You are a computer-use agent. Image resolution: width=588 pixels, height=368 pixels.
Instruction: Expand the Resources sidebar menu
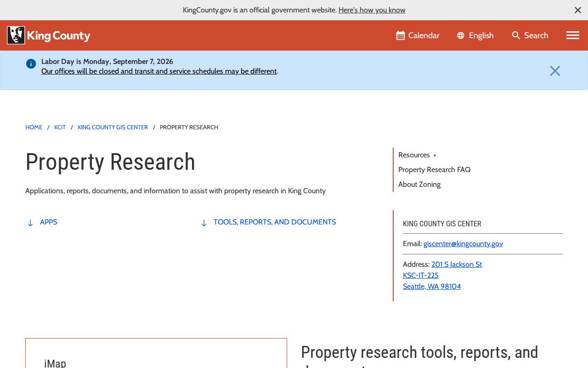pos(417,155)
